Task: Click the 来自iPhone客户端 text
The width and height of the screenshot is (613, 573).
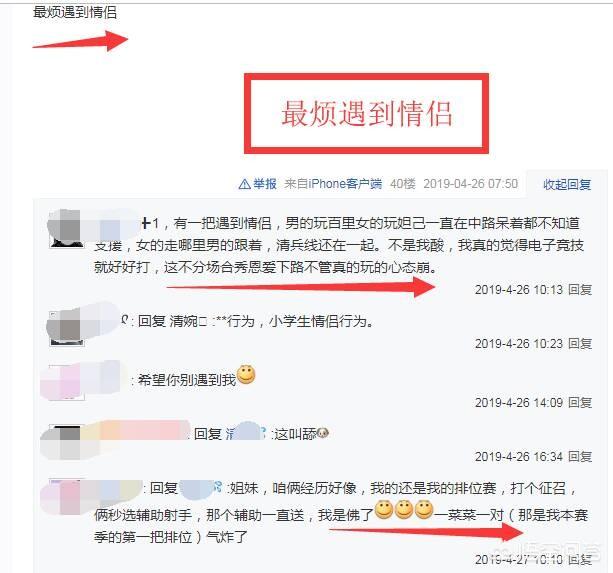Action: (333, 184)
